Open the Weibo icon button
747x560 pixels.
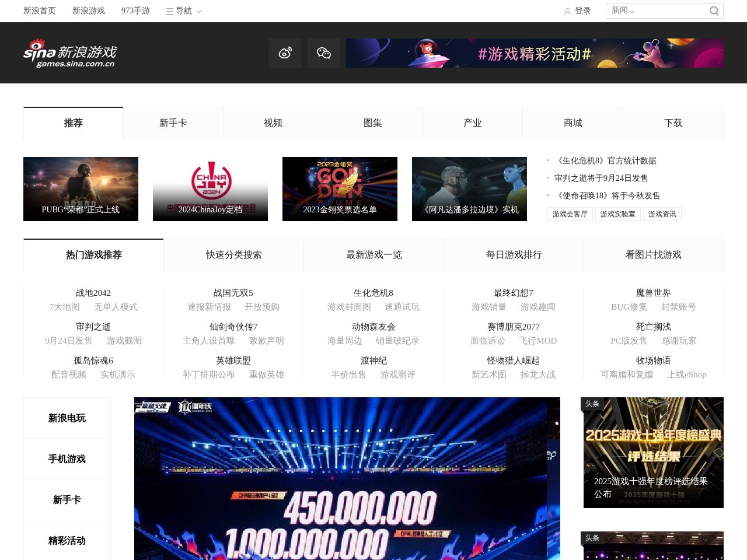click(x=285, y=53)
